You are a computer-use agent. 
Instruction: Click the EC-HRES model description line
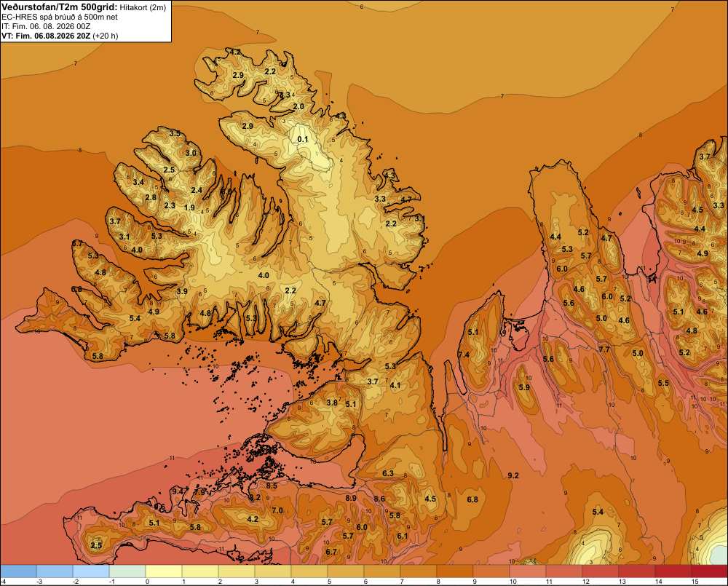point(60,17)
